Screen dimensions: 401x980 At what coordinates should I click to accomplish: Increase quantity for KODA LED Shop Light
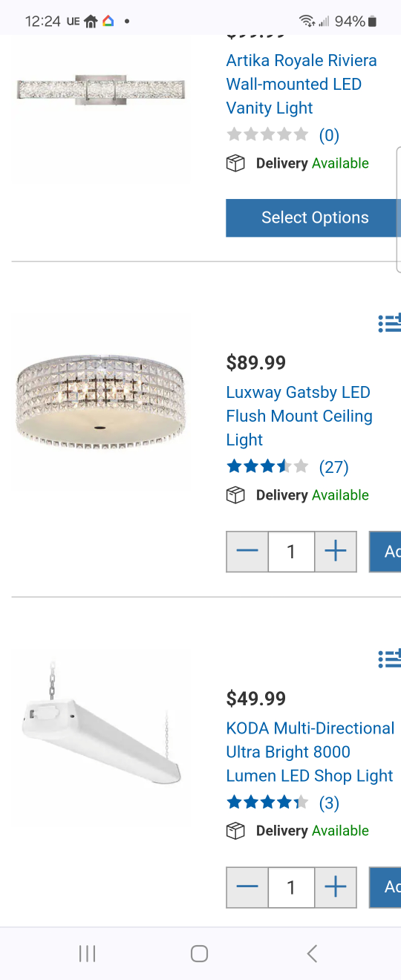336,886
